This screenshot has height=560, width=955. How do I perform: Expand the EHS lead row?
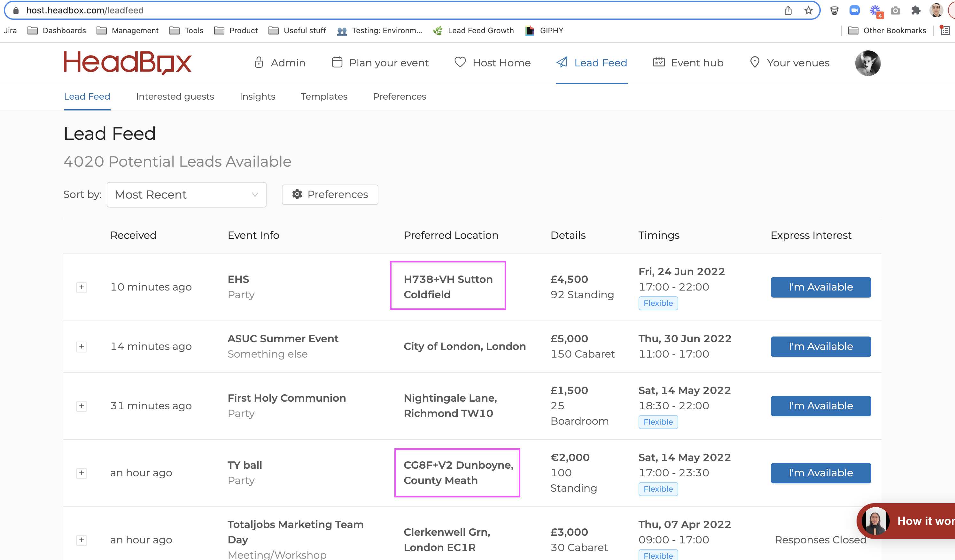click(82, 287)
